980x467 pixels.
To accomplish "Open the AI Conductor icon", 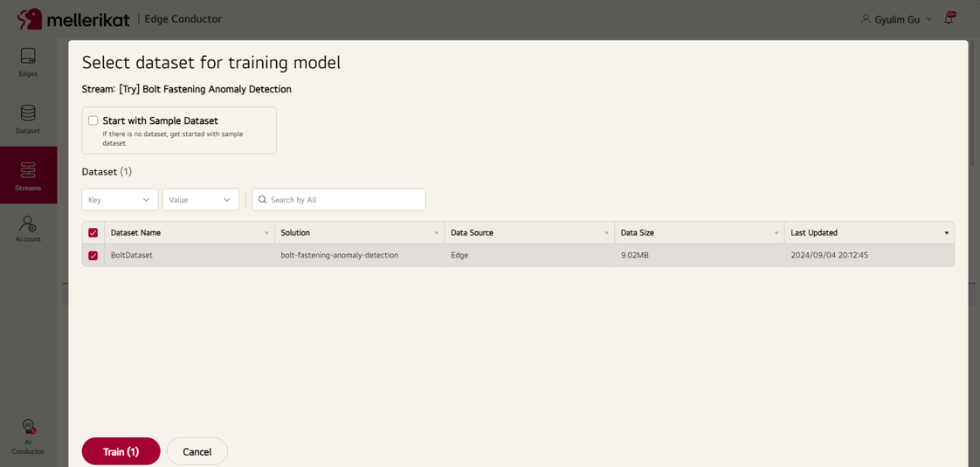I will (28, 437).
